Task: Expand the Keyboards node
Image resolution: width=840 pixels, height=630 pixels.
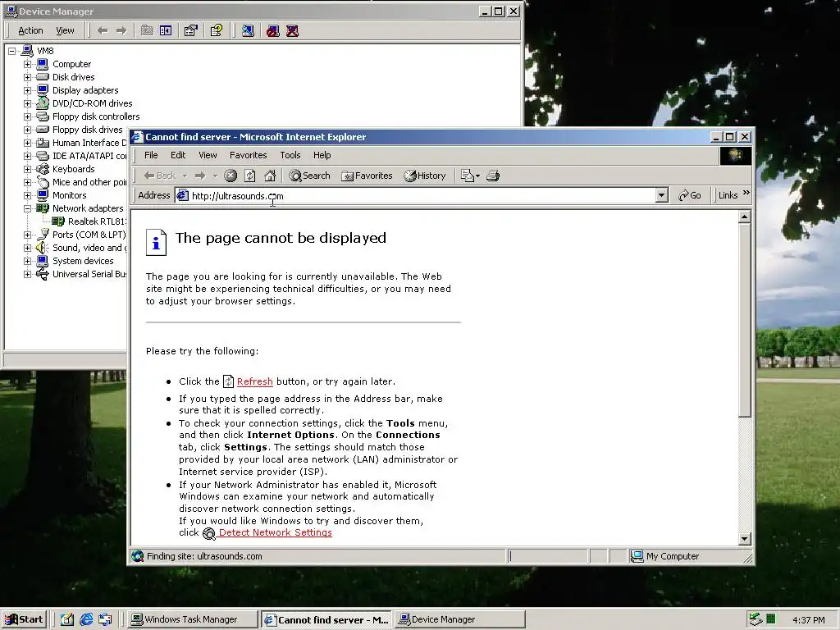Action: pos(27,169)
